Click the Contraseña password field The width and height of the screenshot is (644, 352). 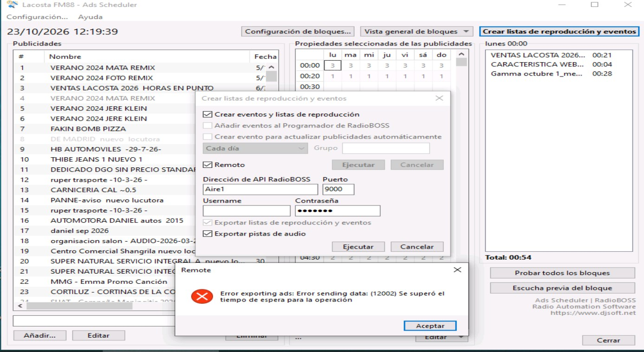point(338,211)
